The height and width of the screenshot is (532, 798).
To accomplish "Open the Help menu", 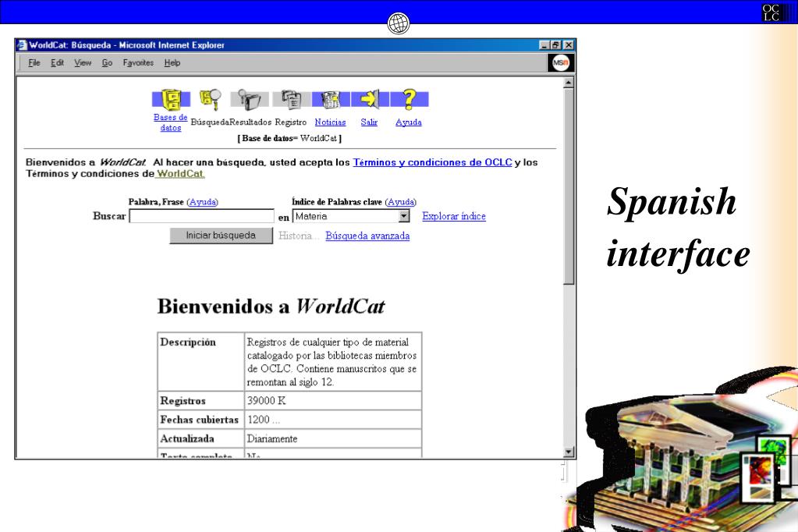I will click(x=172, y=62).
